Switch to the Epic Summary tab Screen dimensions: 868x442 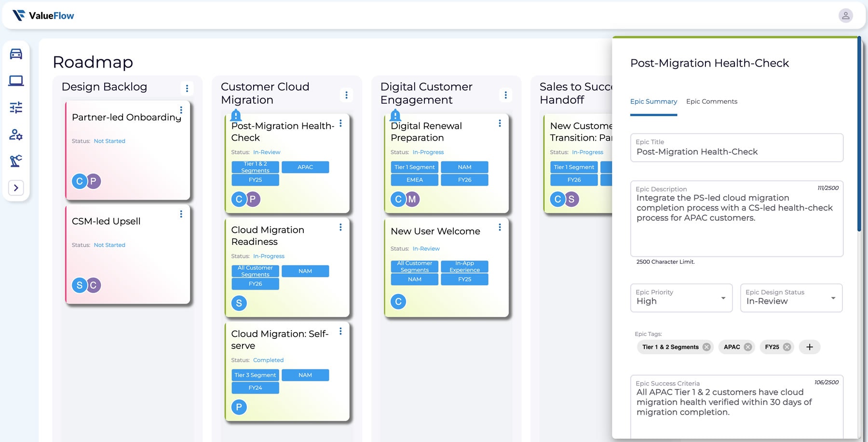653,102
